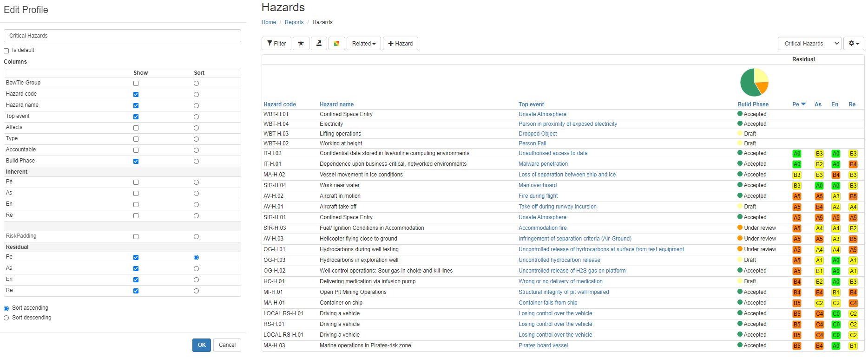
Task: Open the Filter funnel button
Action: [x=276, y=44]
